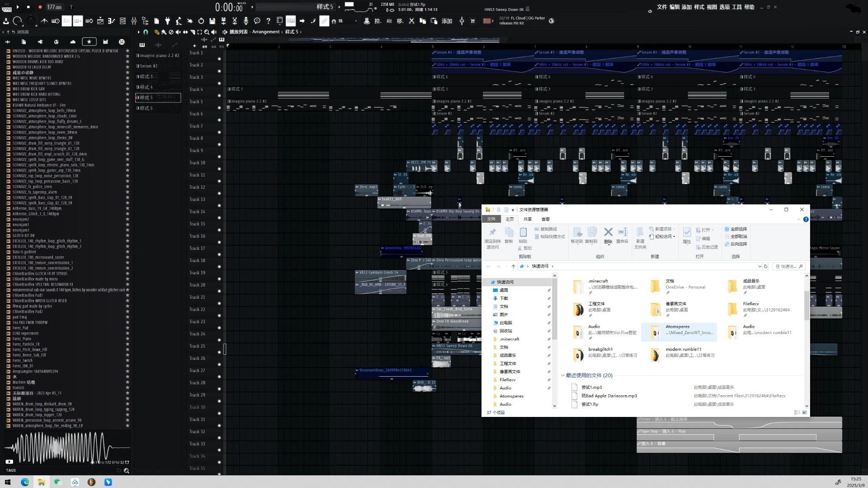This screenshot has width=868, height=488.
Task: Click 全部取消 in the Explorer ribbon
Action: click(x=736, y=237)
